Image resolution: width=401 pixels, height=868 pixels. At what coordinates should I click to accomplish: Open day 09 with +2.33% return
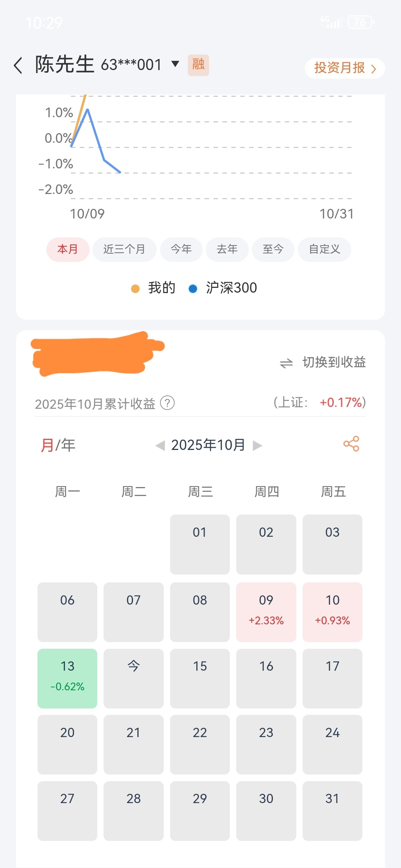[266, 612]
